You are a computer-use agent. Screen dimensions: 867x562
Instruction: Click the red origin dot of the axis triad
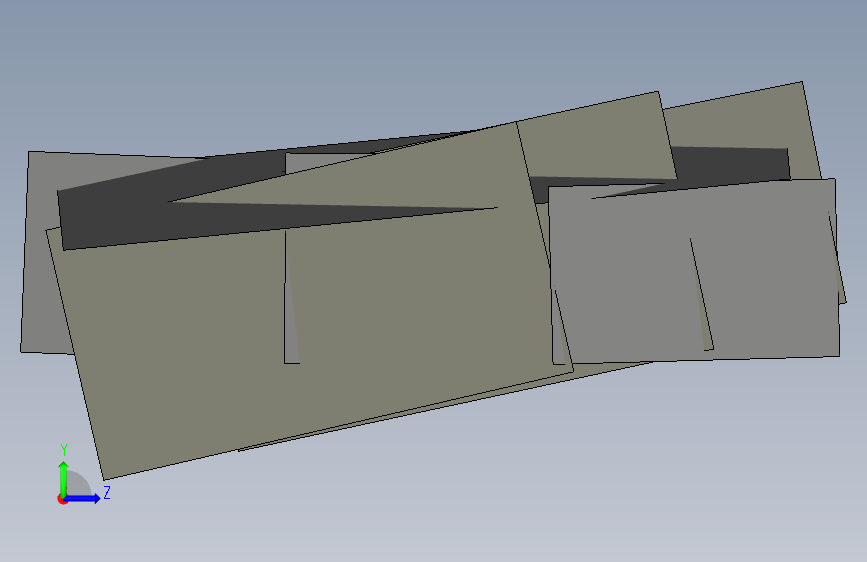[x=62, y=499]
